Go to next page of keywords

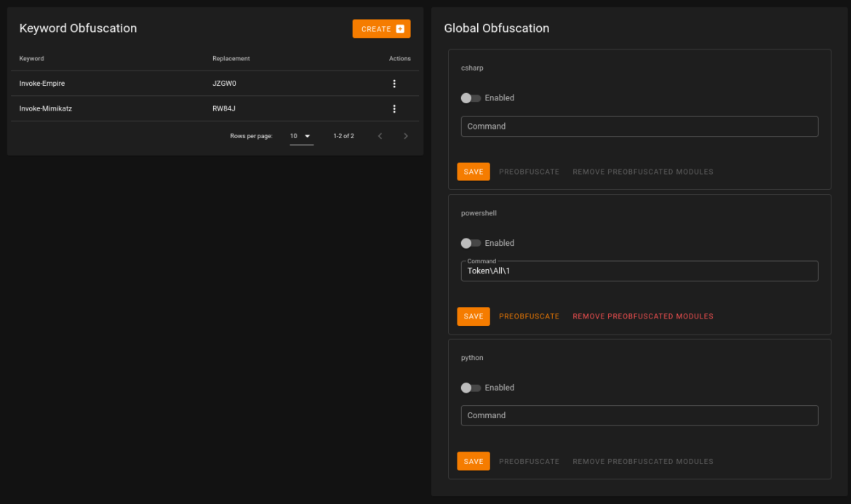click(x=406, y=136)
